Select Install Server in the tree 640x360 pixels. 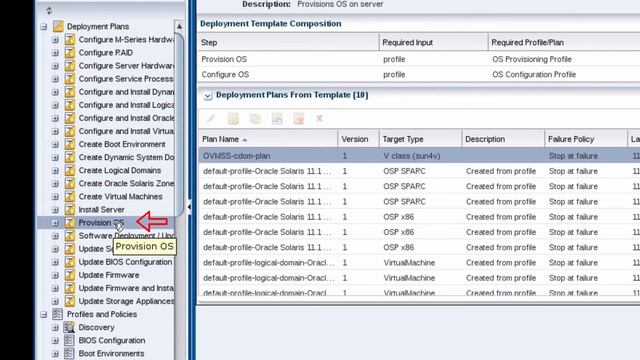point(101,209)
